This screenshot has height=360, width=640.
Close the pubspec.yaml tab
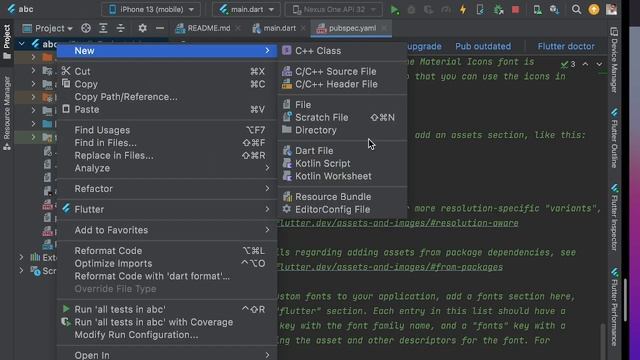tap(384, 28)
